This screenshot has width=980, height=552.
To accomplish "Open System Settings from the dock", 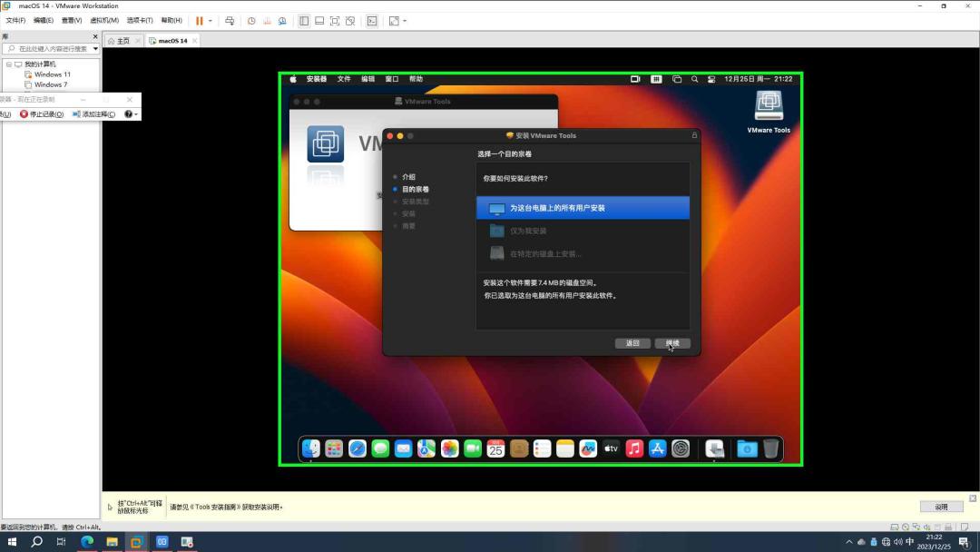I will (681, 448).
